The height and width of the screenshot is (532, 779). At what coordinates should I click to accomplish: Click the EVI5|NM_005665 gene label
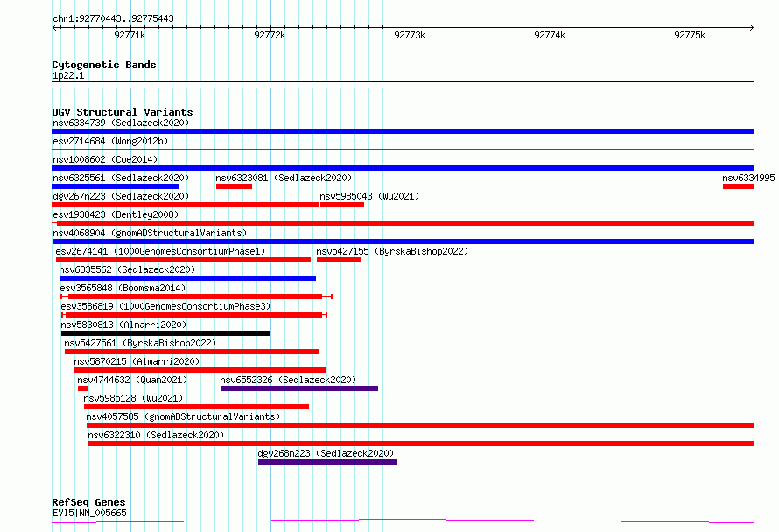89,513
